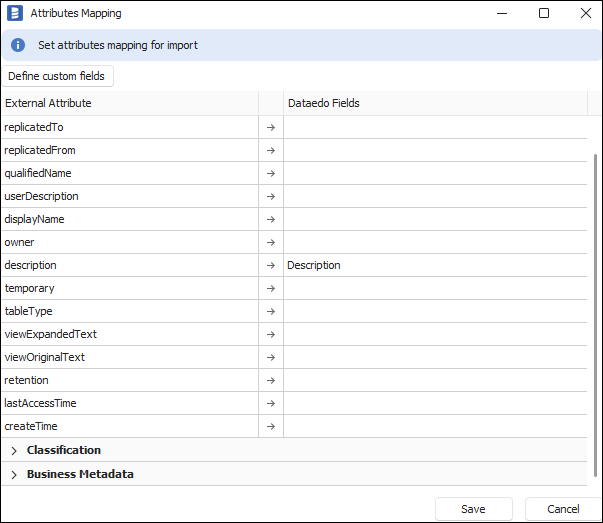This screenshot has height=523, width=603.
Task: Cancel the attributes mapping dialog
Action: pos(563,509)
